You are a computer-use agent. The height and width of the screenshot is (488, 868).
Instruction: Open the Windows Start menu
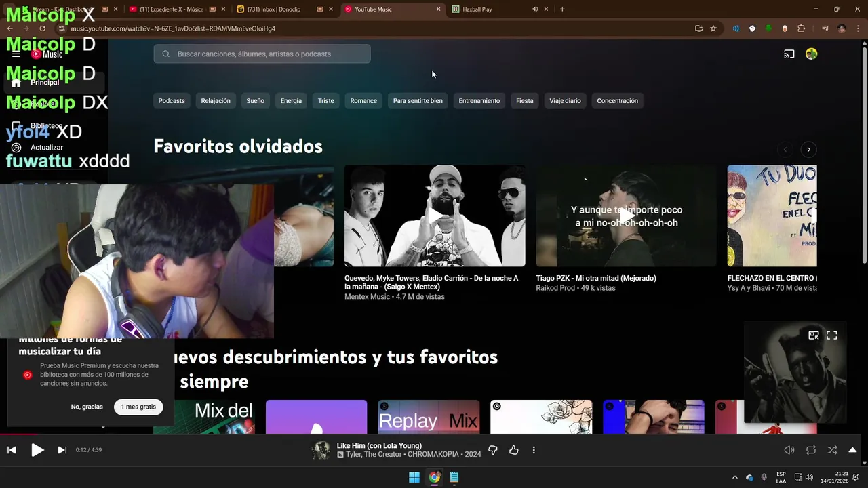414,477
